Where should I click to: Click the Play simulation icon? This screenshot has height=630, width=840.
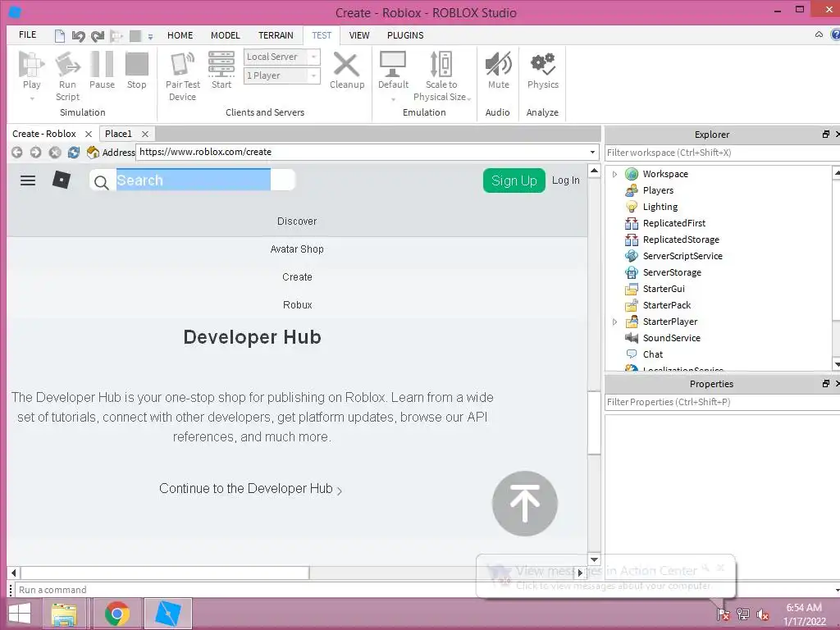[31, 64]
